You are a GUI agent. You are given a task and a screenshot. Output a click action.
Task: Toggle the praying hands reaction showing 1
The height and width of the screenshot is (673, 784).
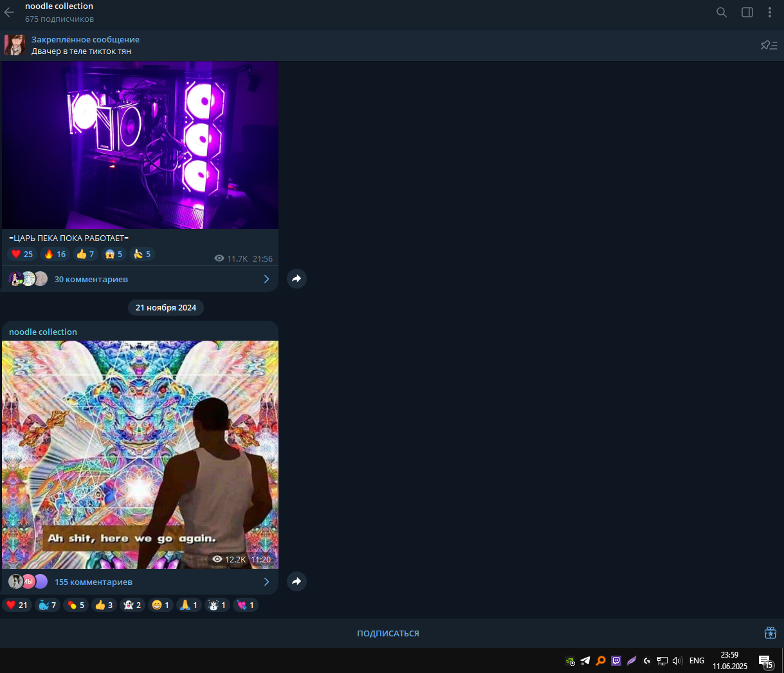click(188, 605)
